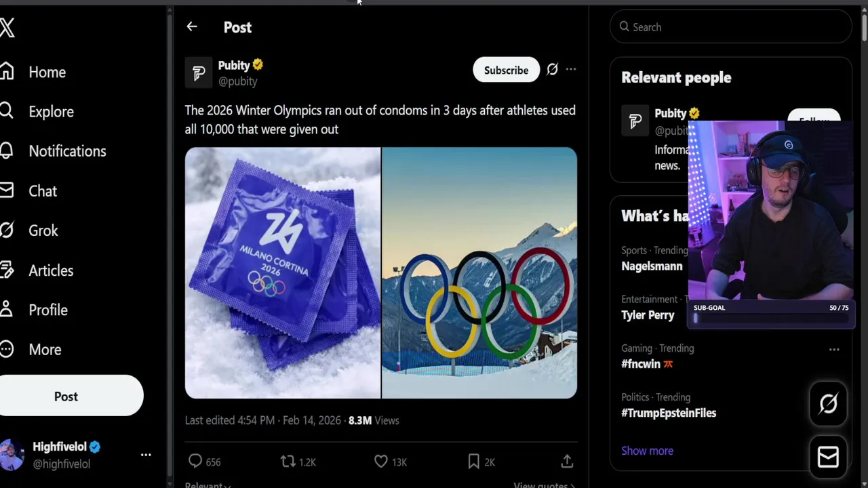The height and width of the screenshot is (488, 868).
Task: Click the Search input field
Action: pos(731,27)
